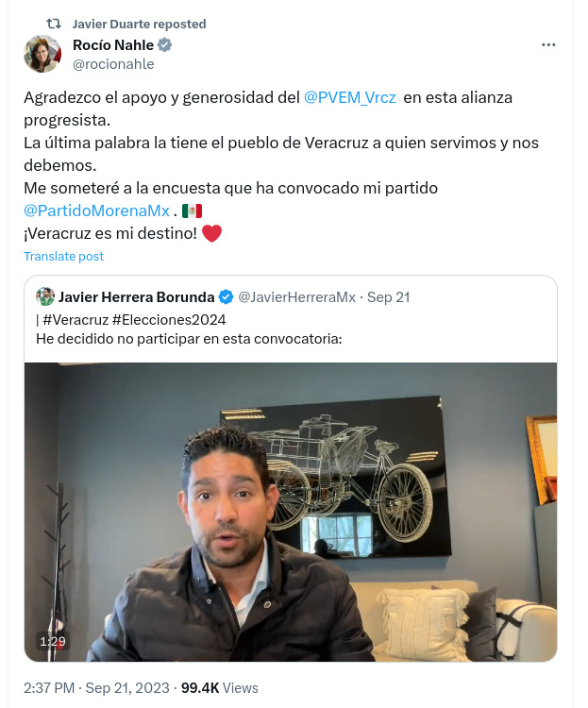588x708 pixels.
Task: Click Rocío Nahle's blue verified badge
Action: point(164,44)
